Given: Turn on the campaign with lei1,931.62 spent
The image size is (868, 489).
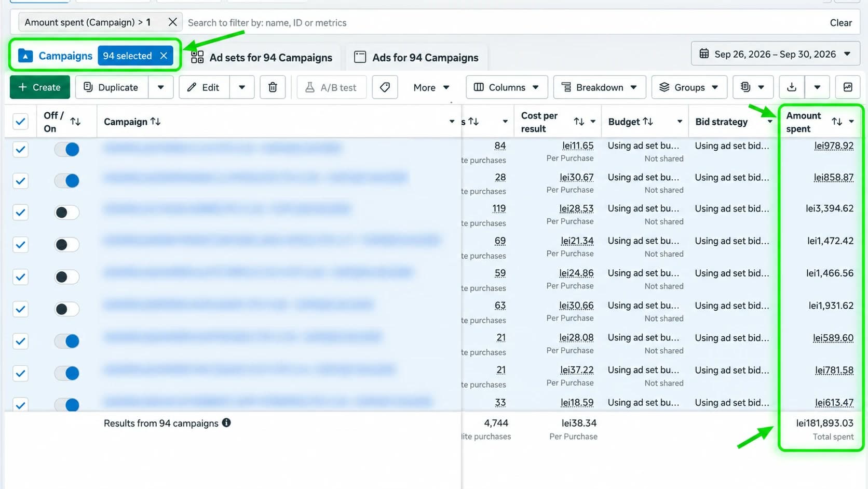Looking at the screenshot, I should click(67, 309).
